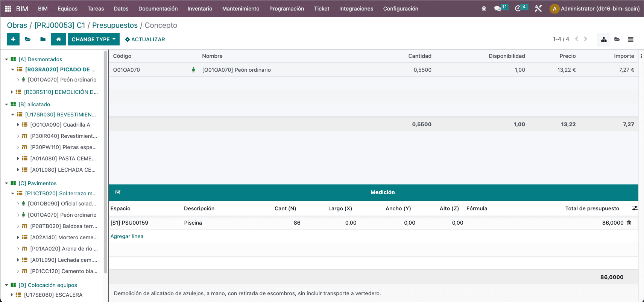Open the Documentación menu
The height and width of the screenshot is (302, 644).
(158, 9)
